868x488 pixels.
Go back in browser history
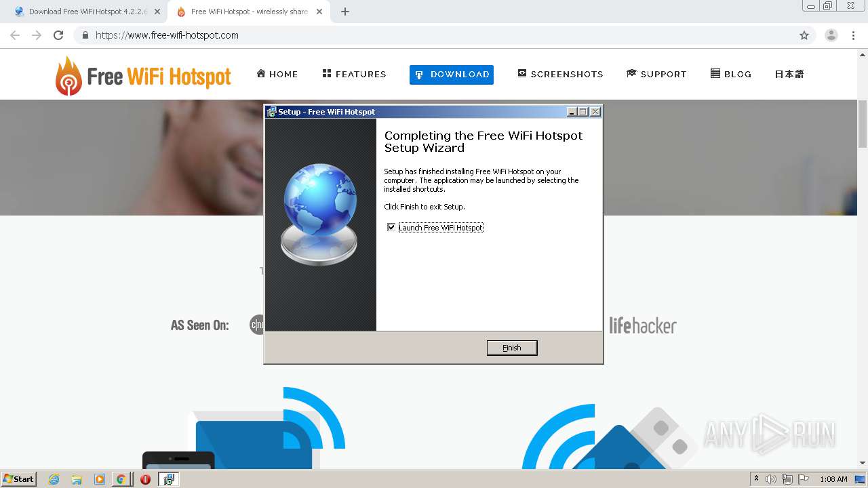15,35
